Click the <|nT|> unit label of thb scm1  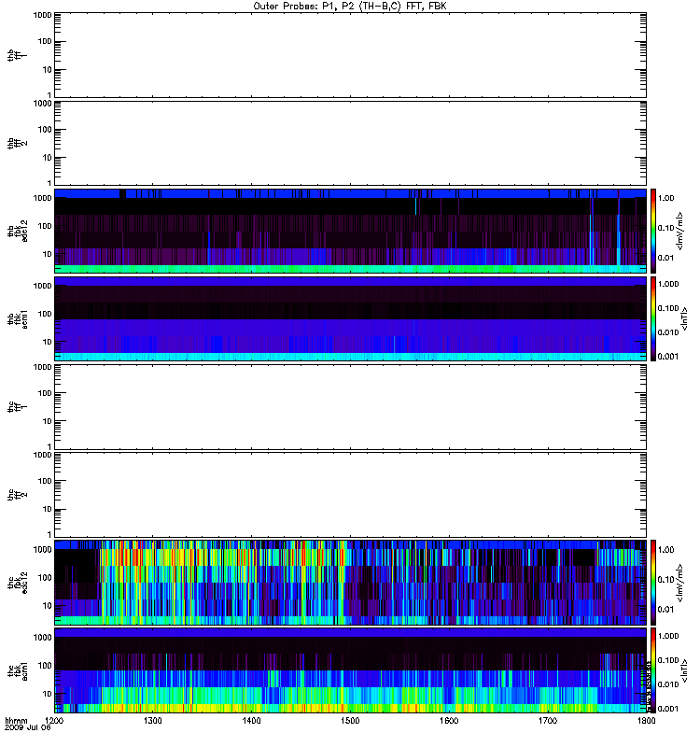[x=684, y=318]
